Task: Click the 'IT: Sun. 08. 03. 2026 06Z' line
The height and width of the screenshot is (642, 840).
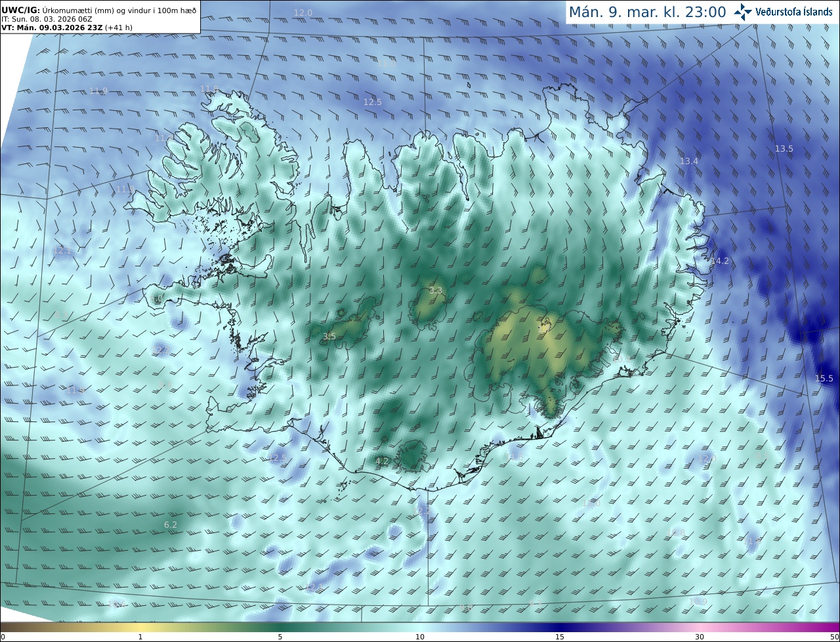Action: click(47, 19)
